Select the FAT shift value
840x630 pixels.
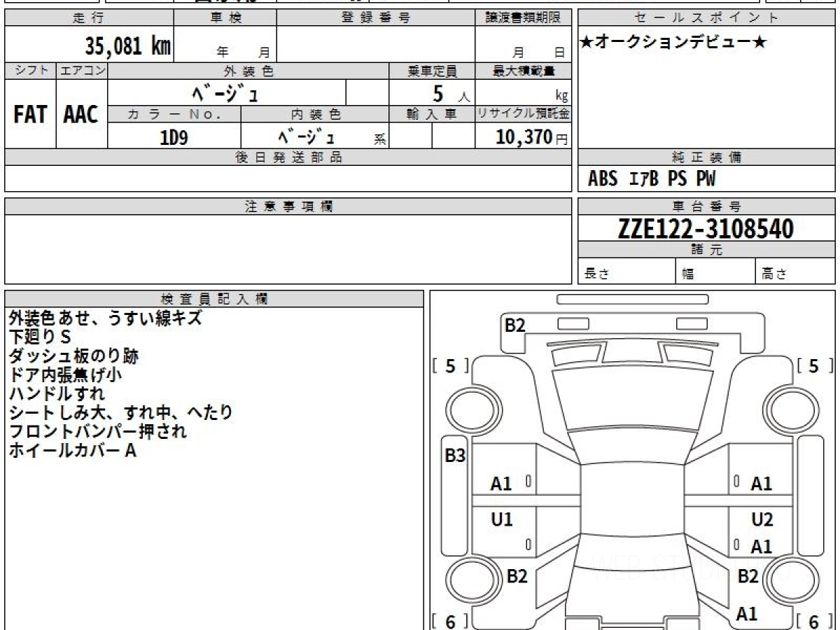[31, 114]
